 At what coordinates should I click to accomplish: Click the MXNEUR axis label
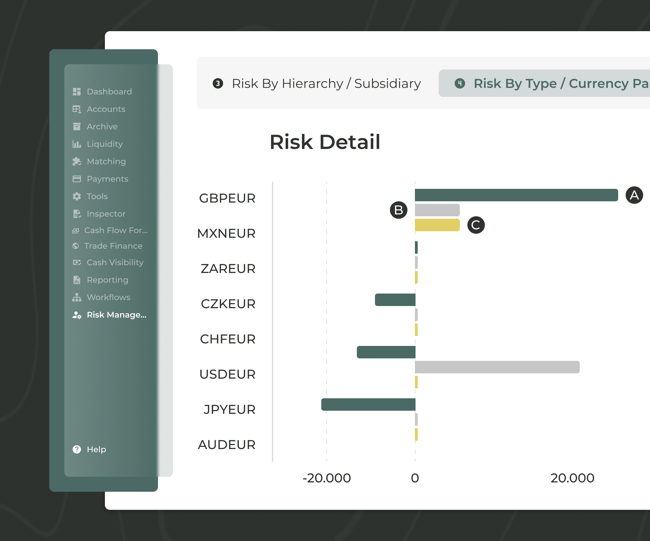click(x=226, y=233)
